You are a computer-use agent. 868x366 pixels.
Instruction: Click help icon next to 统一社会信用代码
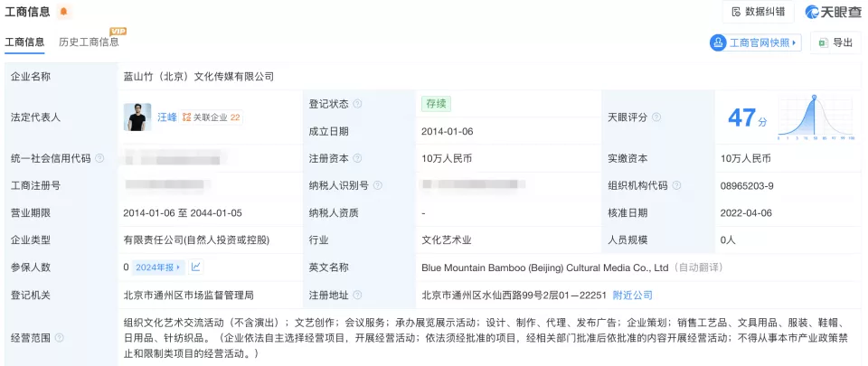[x=99, y=158]
